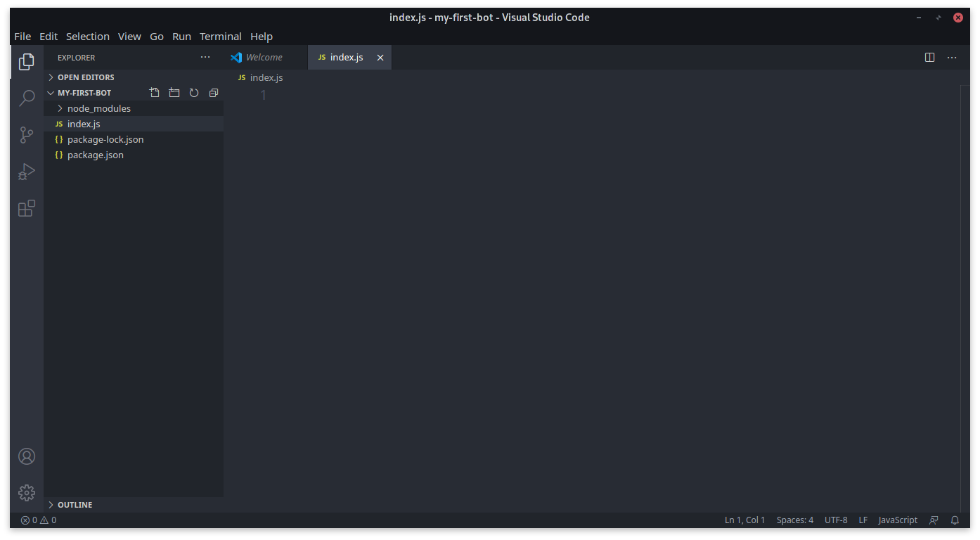Viewport: 980px width, 540px height.
Task: Open the Extensions view
Action: pyautogui.click(x=27, y=208)
